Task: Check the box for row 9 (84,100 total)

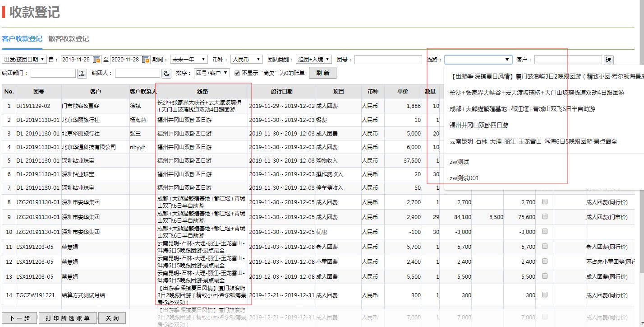Action: tap(544, 217)
